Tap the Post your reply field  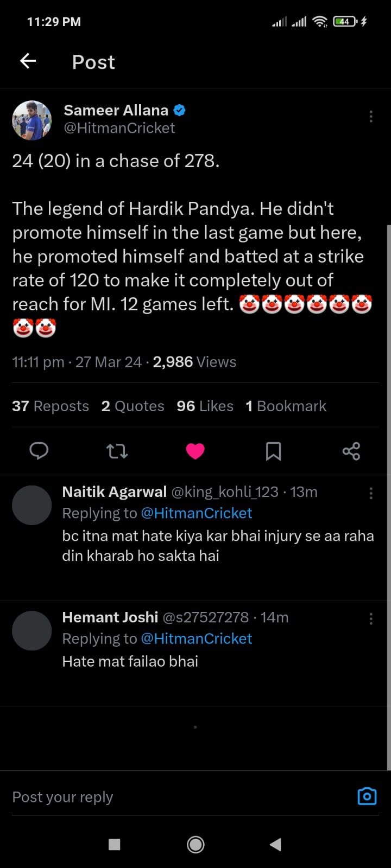pos(163,797)
